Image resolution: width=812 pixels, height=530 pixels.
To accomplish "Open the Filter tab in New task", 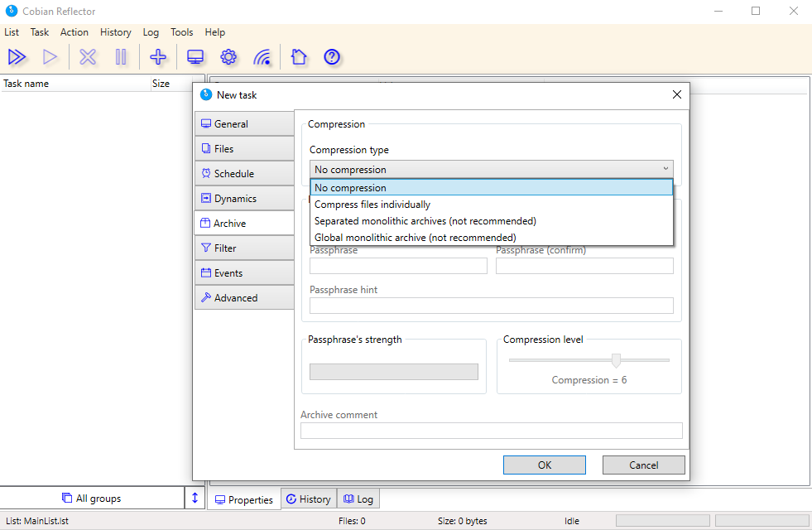I will point(244,248).
